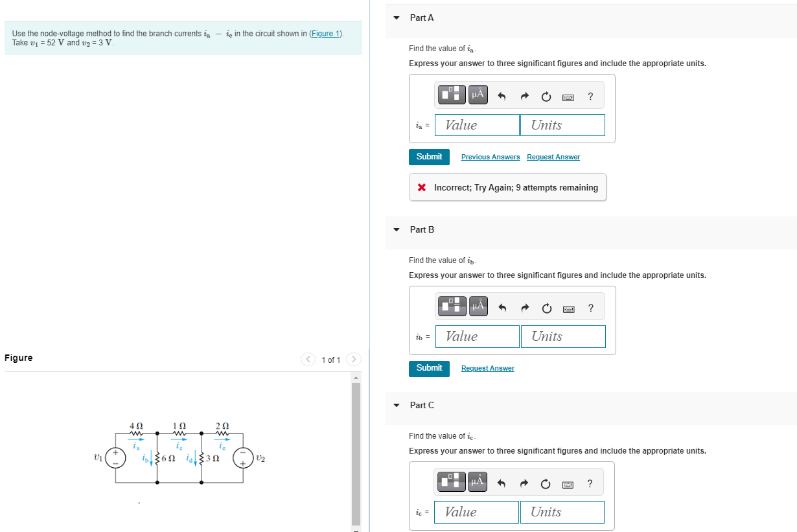The image size is (797, 532).
Task: Collapse the Part B section
Action: [x=397, y=230]
